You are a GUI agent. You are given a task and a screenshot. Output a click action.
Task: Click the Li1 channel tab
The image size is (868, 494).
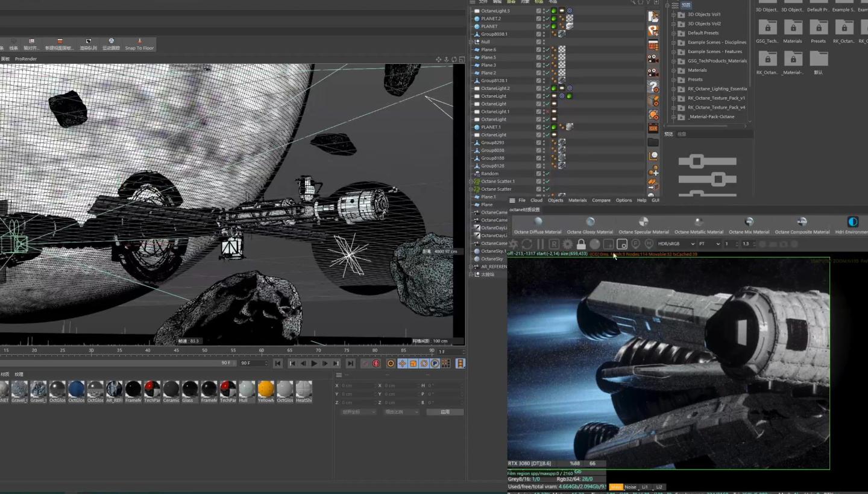click(x=644, y=487)
